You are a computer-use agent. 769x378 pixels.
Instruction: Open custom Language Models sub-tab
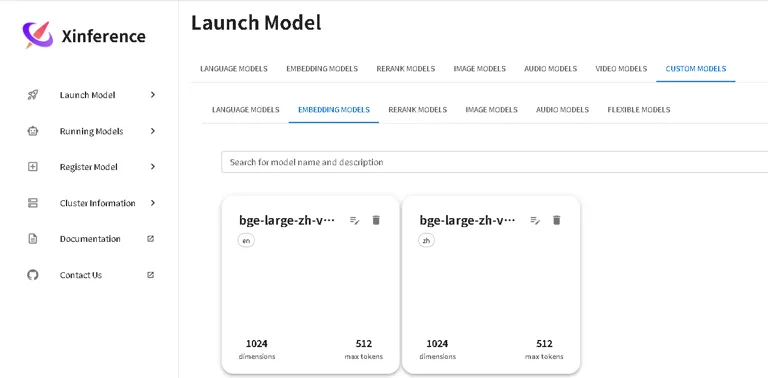[x=246, y=110]
